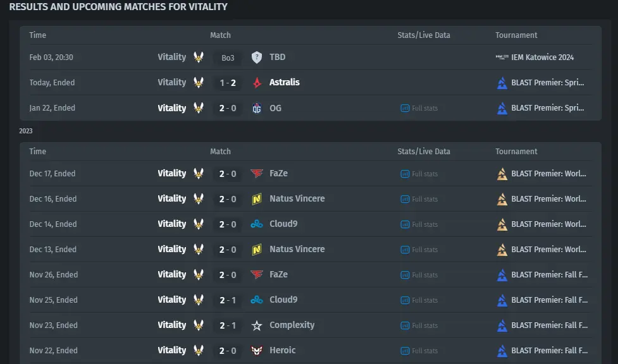Click the Astralis team logo icon
Viewport: 618px width, 364px height.
point(257,83)
